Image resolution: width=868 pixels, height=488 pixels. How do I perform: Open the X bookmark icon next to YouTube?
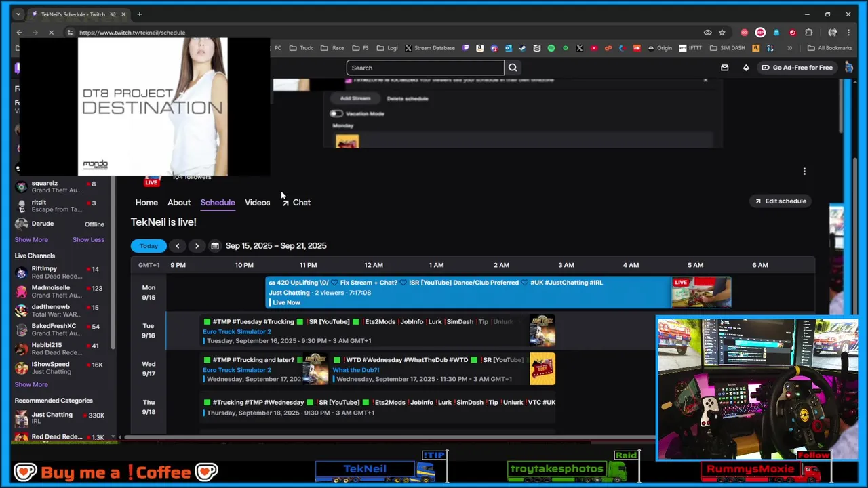click(x=579, y=48)
